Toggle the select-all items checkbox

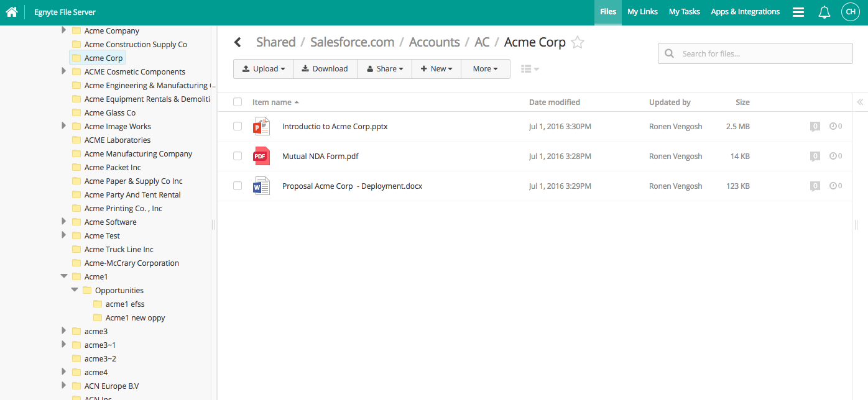tap(238, 102)
